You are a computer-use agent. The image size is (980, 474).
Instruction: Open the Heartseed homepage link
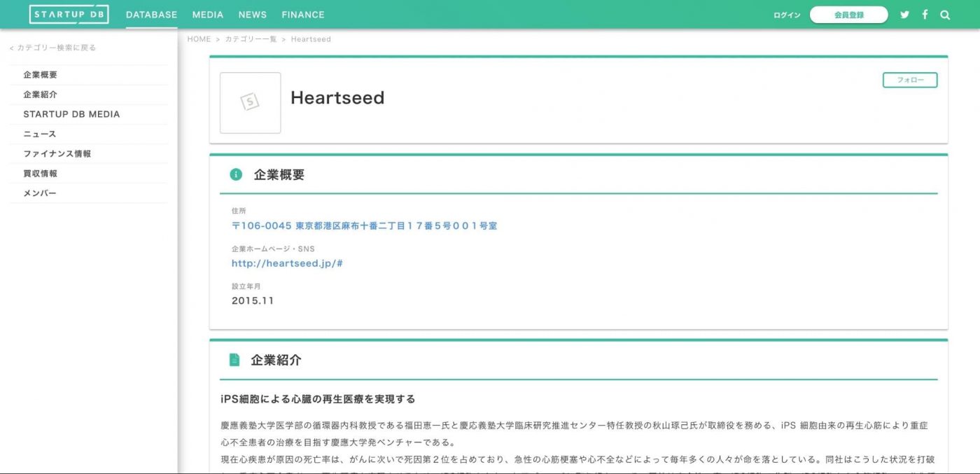pos(286,263)
